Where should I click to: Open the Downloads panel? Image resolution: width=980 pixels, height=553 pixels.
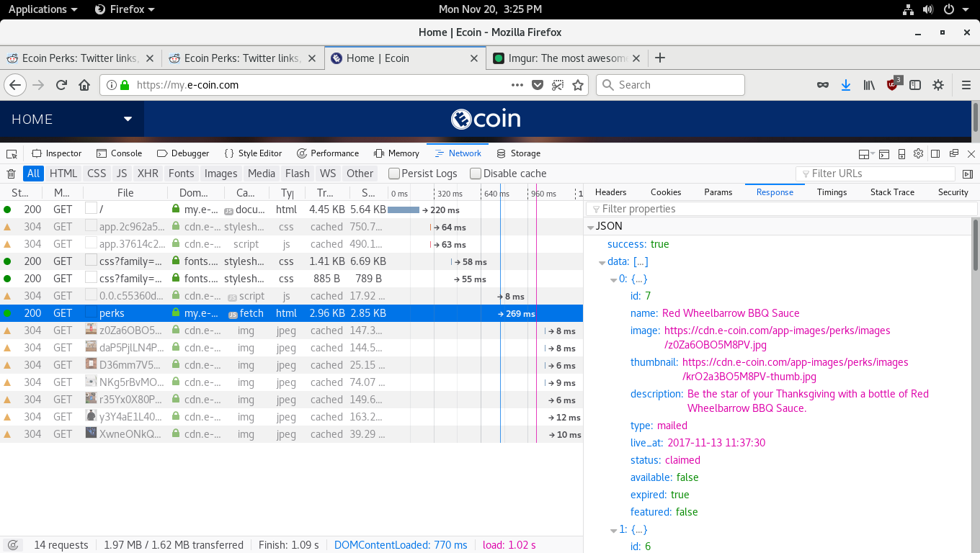[x=845, y=84]
